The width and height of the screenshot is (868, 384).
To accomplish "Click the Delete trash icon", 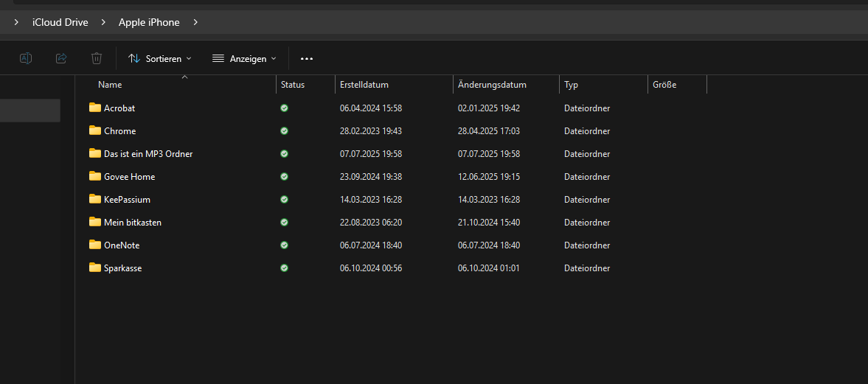I will [97, 58].
